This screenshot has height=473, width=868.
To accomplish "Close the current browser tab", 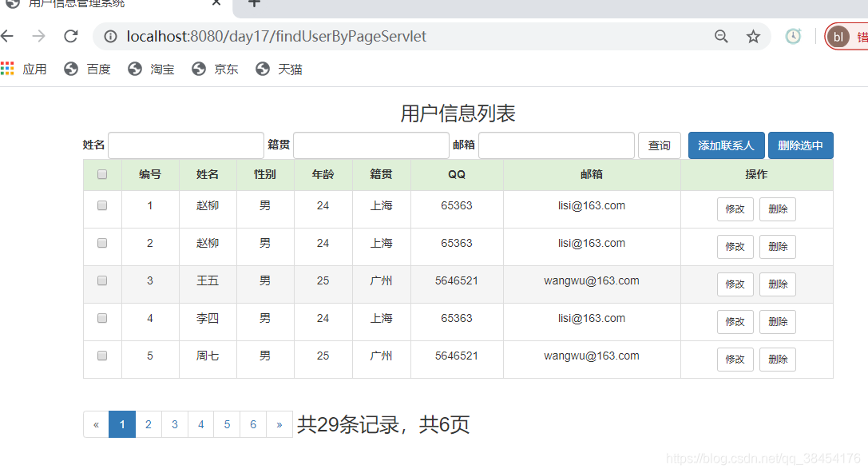I will (216, 2).
